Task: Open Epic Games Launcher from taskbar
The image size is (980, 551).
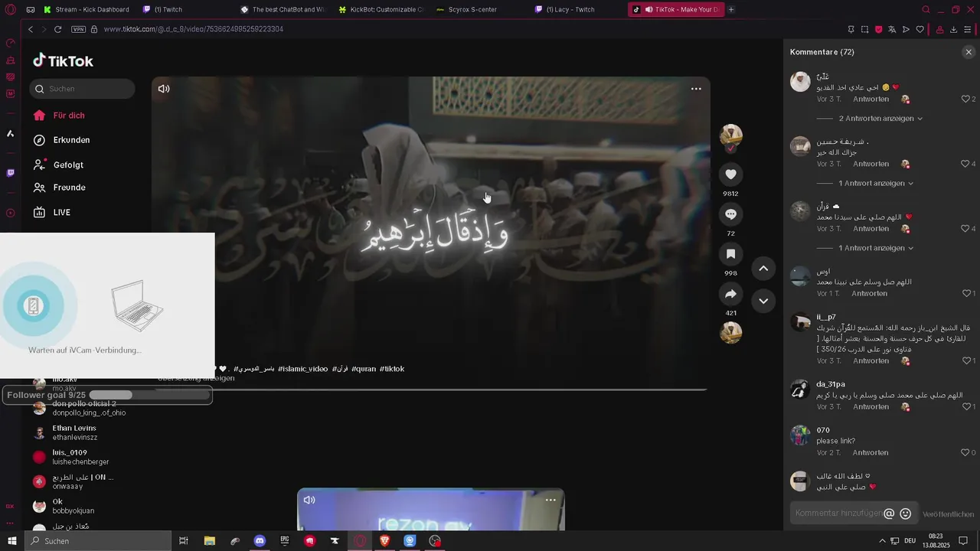Action: [285, 541]
